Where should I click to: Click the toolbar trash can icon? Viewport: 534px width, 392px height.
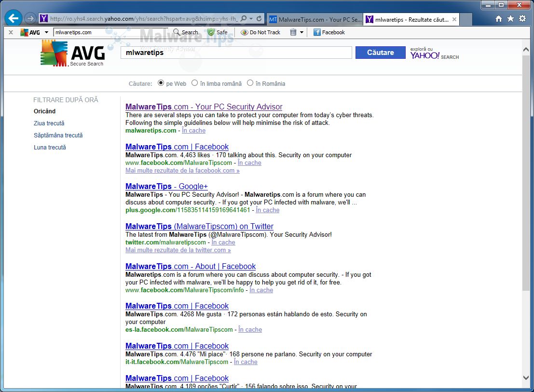click(293, 32)
